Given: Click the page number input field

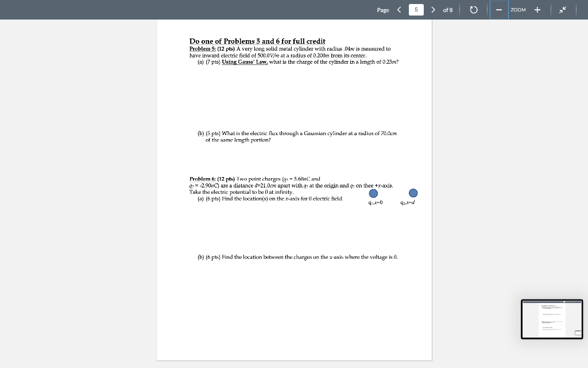Looking at the screenshot, I should tap(416, 10).
